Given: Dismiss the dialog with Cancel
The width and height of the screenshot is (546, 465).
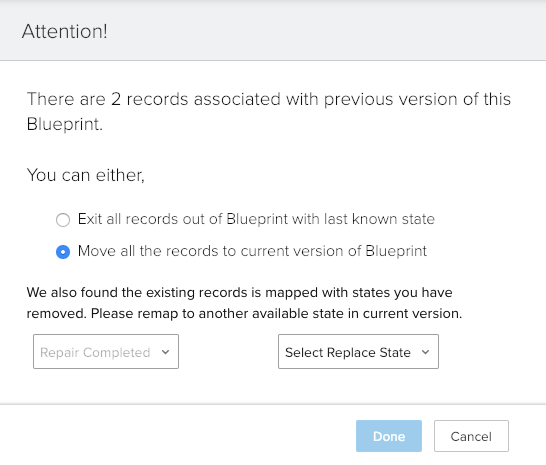Looking at the screenshot, I should coord(471,436).
